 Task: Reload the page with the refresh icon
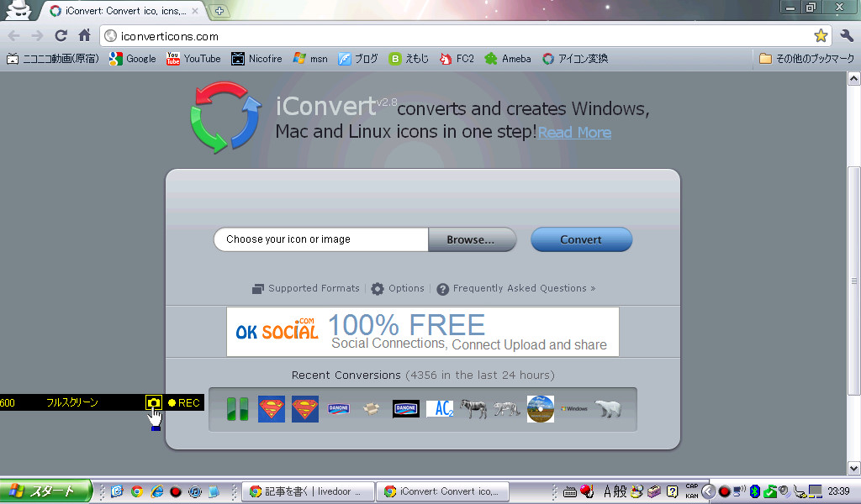61,36
